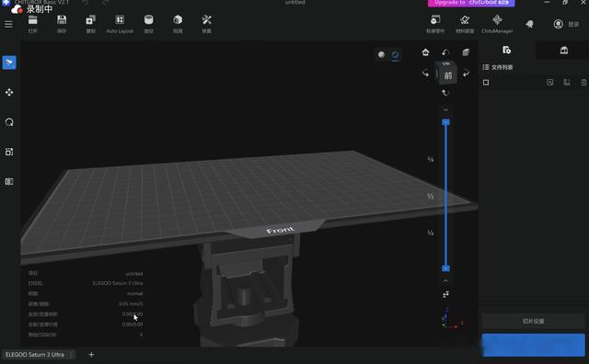Click the rotate arrow below the view cube
This screenshot has height=364, width=589.
coord(445,93)
